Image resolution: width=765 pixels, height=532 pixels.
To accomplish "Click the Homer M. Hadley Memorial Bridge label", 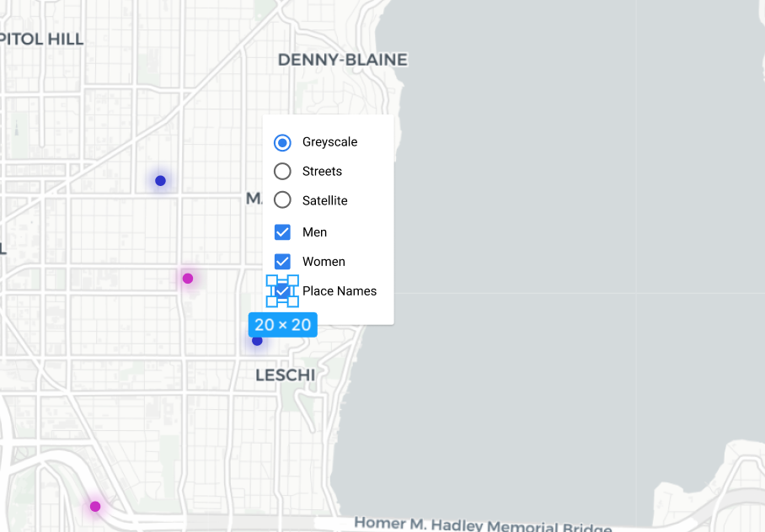I will pyautogui.click(x=482, y=524).
